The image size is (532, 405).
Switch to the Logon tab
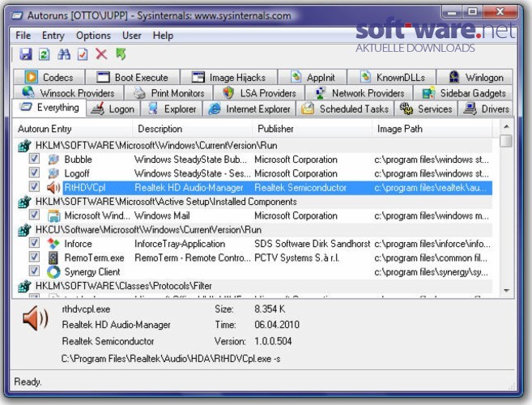(113, 109)
